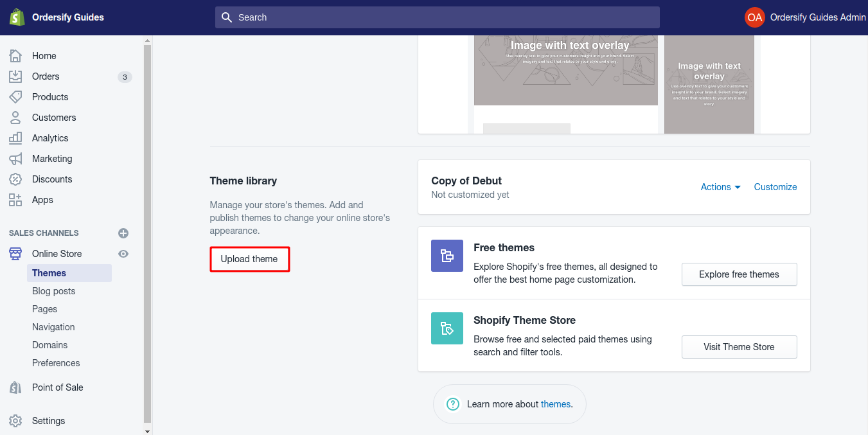Screen dimensions: 868x435
Task: Click the Customize link for Copy of Debut
Action: tap(775, 187)
